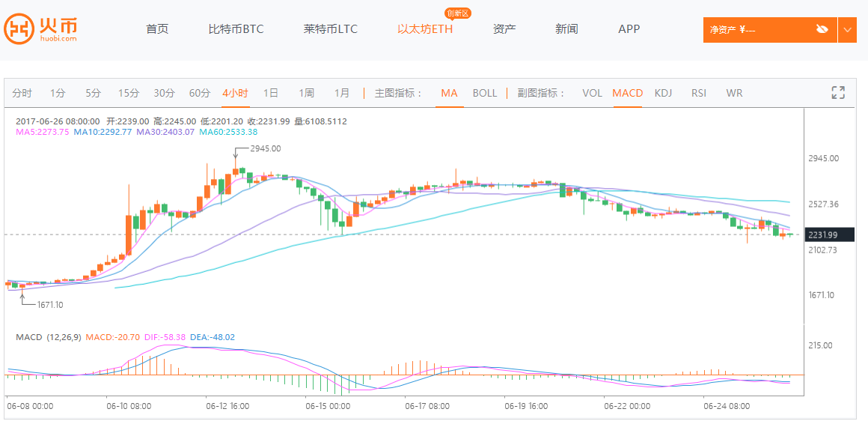Select the RSI sub-indicator

[x=699, y=94]
